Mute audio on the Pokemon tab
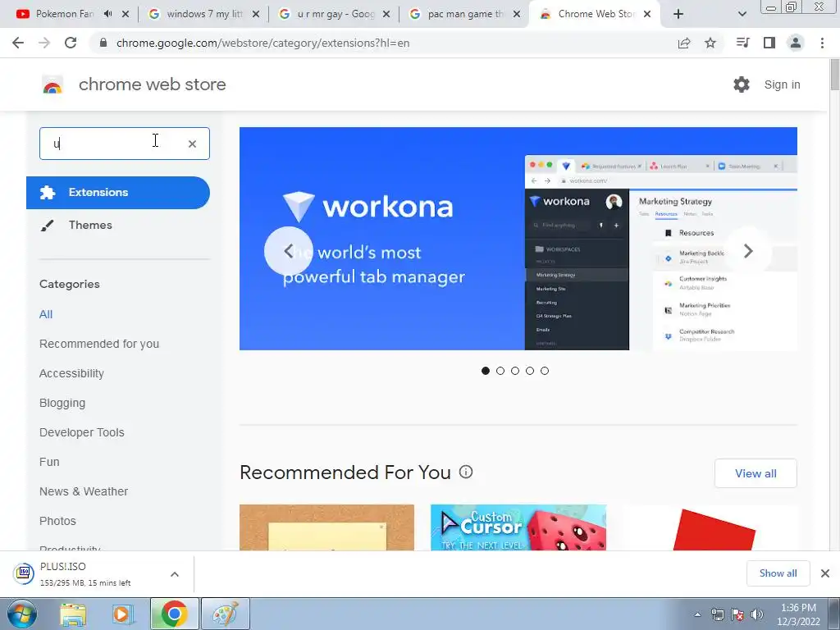840x630 pixels. pos(107,14)
